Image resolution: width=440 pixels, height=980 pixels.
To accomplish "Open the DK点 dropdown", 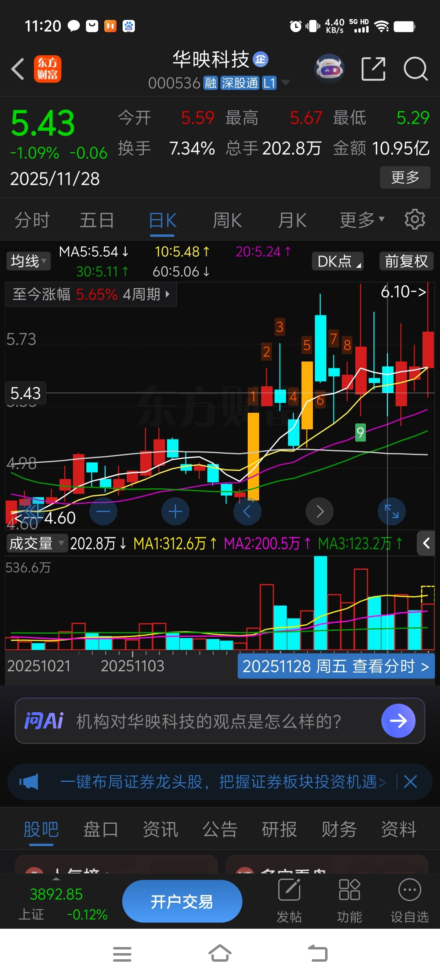I will [x=338, y=261].
